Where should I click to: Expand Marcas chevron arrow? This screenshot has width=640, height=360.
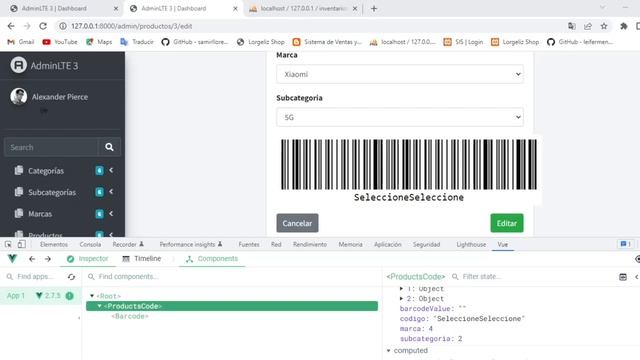point(111,213)
